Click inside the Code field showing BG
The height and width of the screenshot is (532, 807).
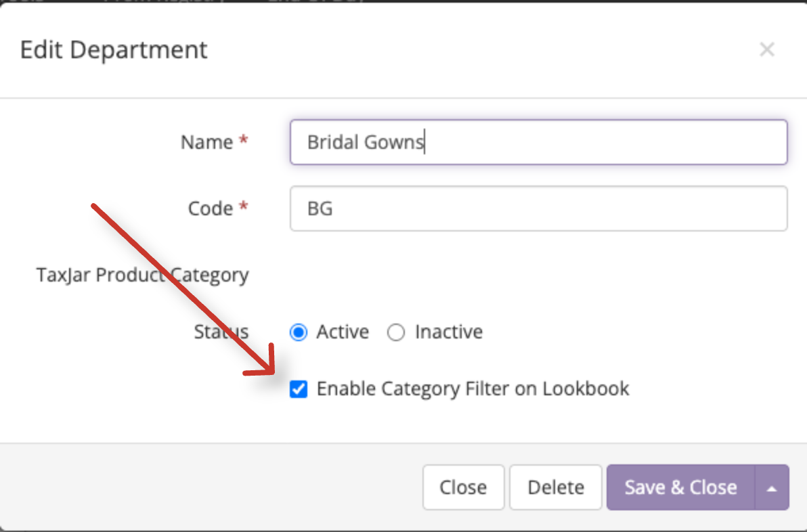(x=538, y=208)
